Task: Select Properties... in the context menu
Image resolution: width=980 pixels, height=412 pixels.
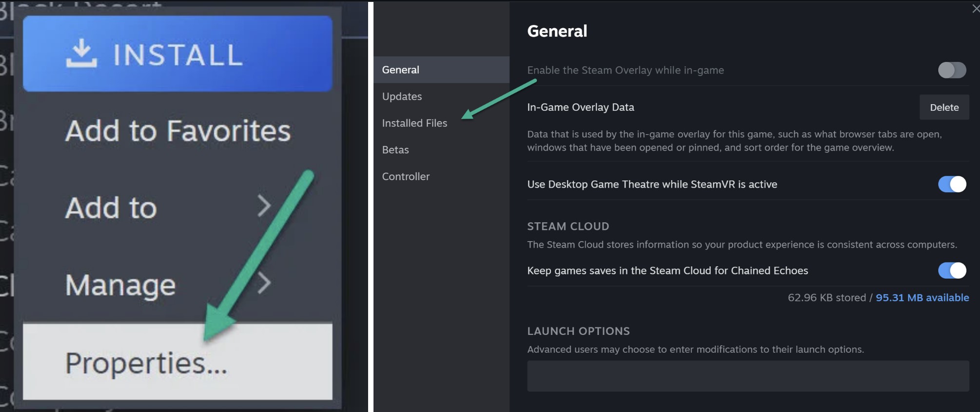Action: tap(177, 361)
